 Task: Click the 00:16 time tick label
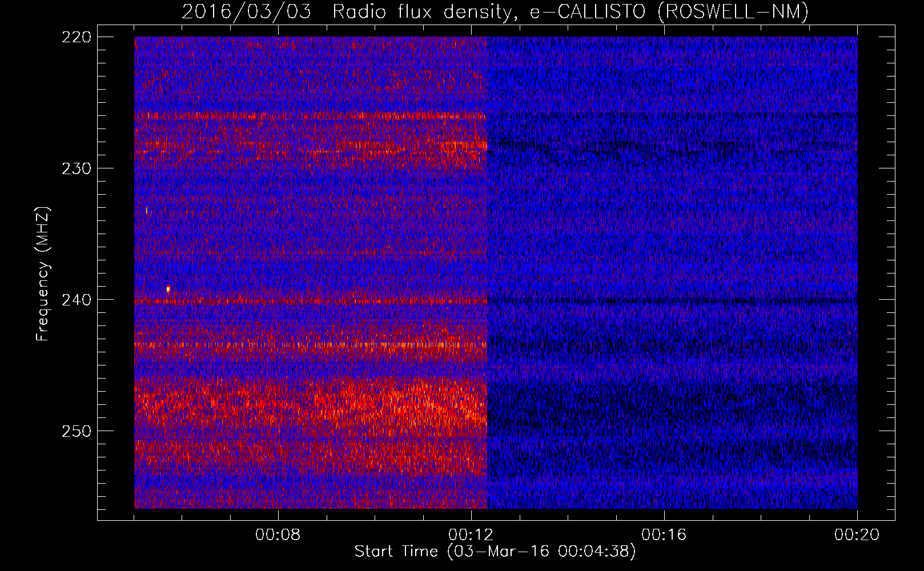pos(664,535)
